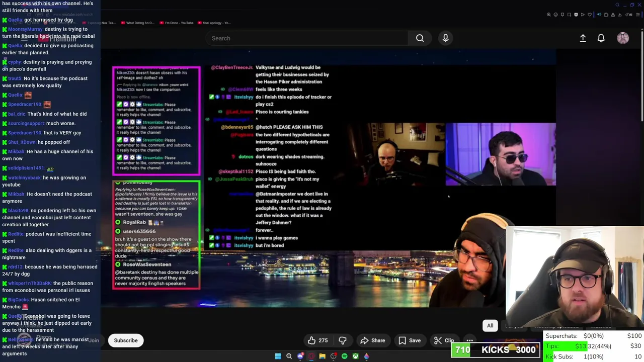
Task: Click the RoyalRab name in green chat box
Action: 134,222
